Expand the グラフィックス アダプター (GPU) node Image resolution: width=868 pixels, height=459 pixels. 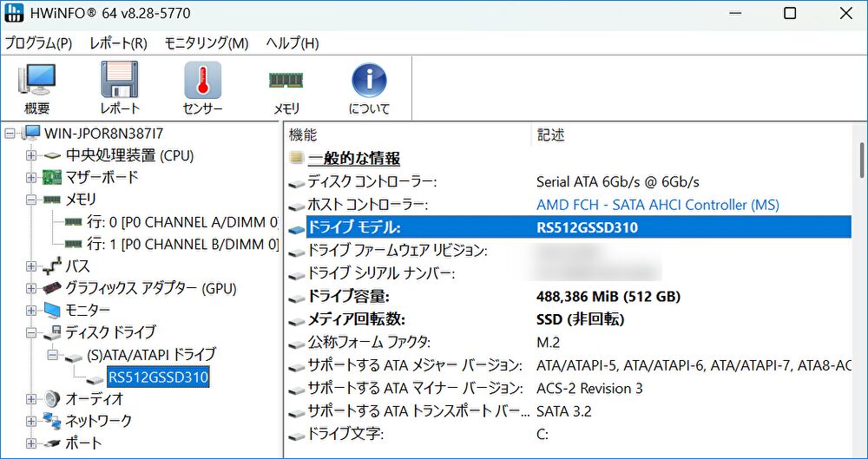tap(31, 288)
